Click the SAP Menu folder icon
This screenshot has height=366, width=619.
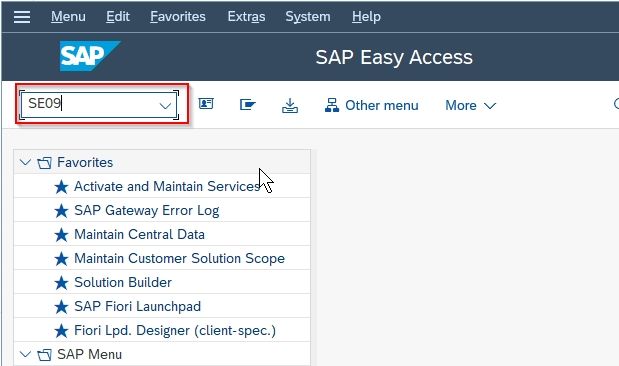click(44, 355)
